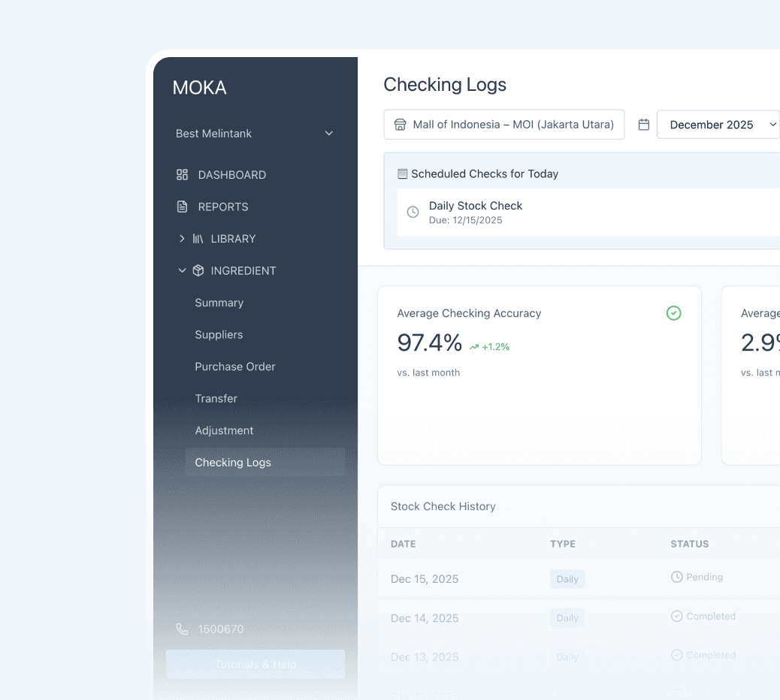
Task: Click the Dec 14, 2025 date cell
Action: (425, 618)
